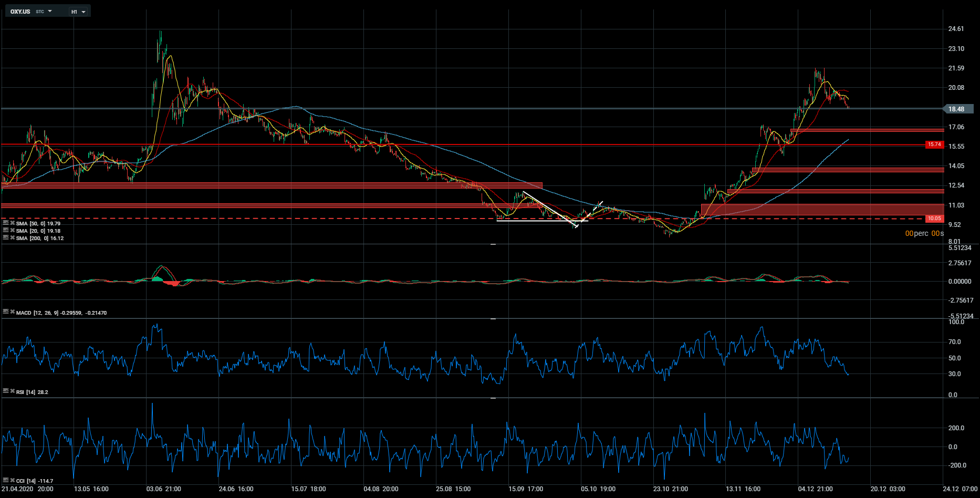980x498 pixels.
Task: Click the divider handle above RSI panel
Action: (493, 319)
